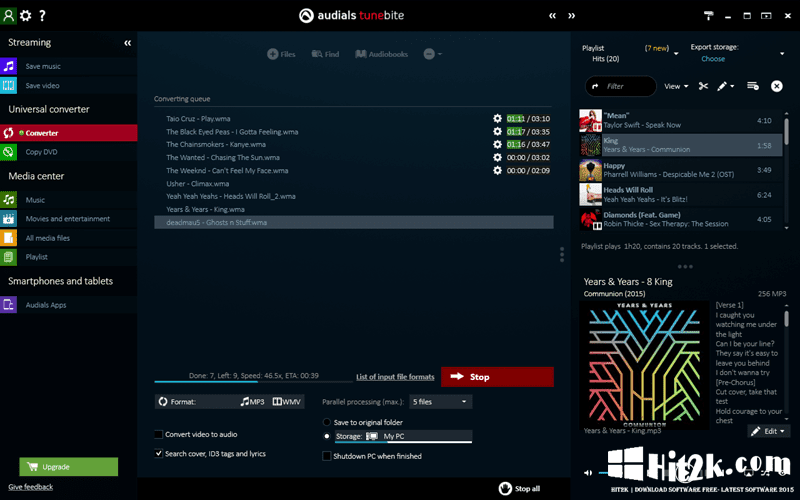Image resolution: width=800 pixels, height=500 pixels.
Task: Select Save to original folder radio
Action: [x=327, y=422]
